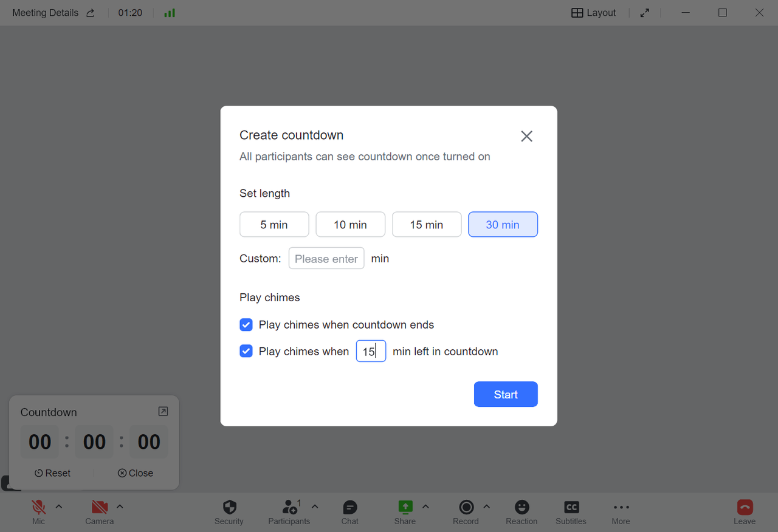Expand Share options arrow
Viewport: 778px width, 532px height.
[x=425, y=506]
